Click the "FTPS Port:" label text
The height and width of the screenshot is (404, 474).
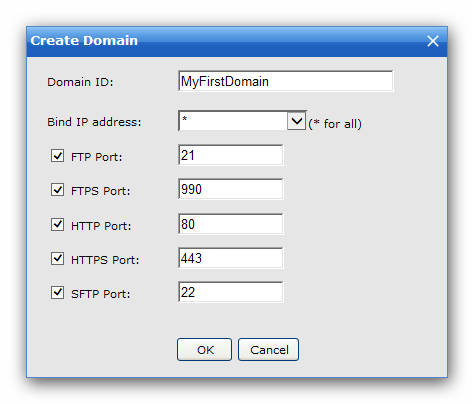tap(100, 191)
